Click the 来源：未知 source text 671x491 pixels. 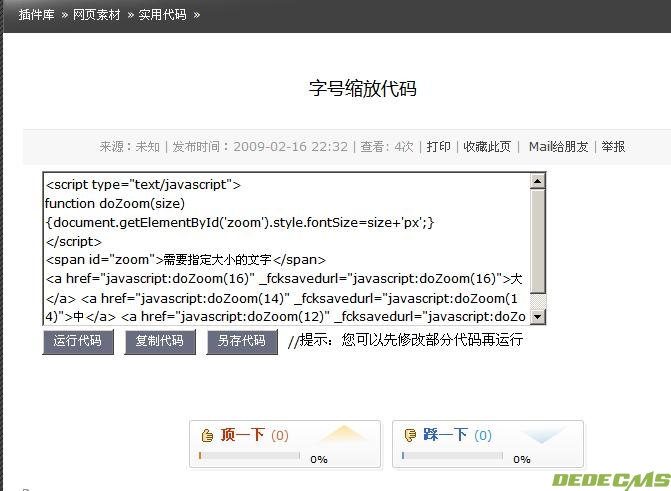[x=130, y=147]
